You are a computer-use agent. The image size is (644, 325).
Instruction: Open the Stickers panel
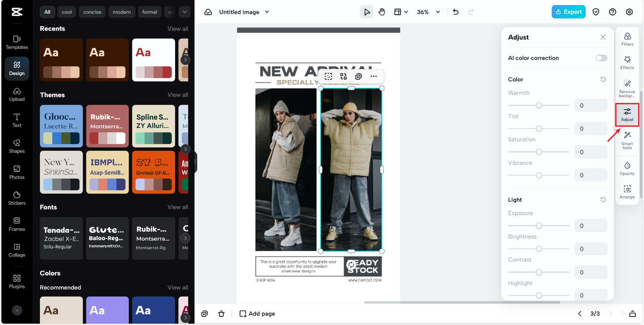[x=17, y=198]
